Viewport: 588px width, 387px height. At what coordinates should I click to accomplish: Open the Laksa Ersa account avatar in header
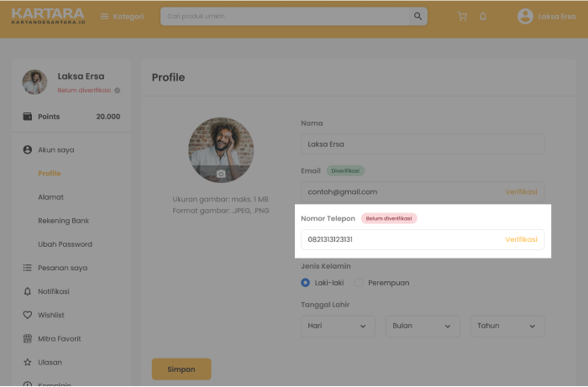525,16
